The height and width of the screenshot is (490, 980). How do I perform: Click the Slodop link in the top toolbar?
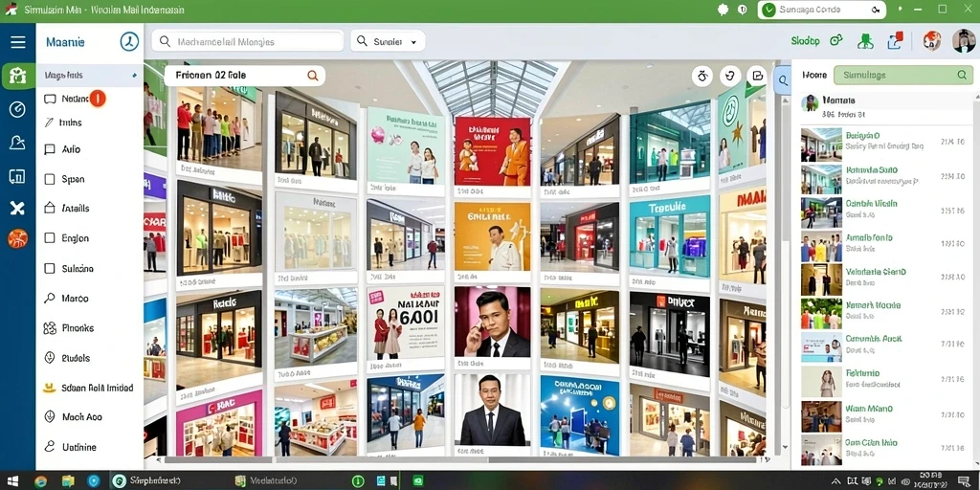pyautogui.click(x=805, y=41)
